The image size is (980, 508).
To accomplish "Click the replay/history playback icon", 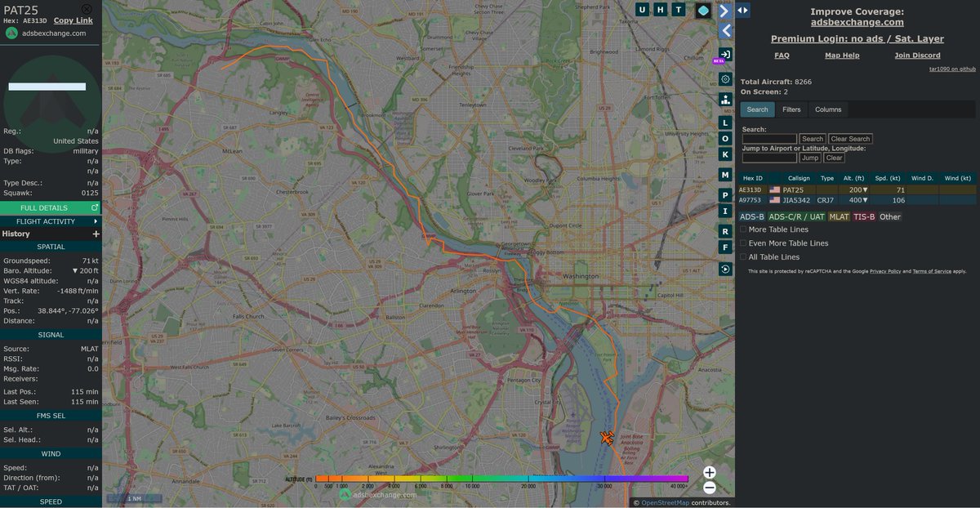I will tap(724, 269).
